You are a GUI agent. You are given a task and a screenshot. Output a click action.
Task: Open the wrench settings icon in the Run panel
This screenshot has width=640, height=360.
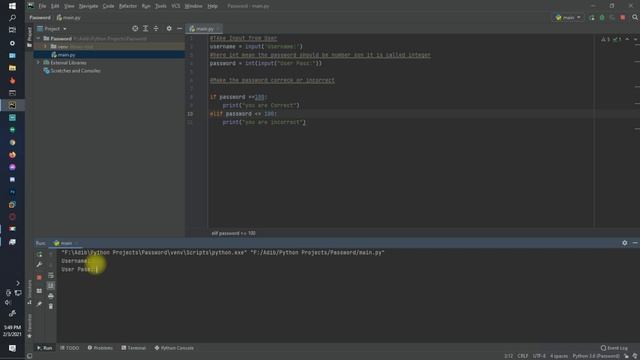click(39, 265)
